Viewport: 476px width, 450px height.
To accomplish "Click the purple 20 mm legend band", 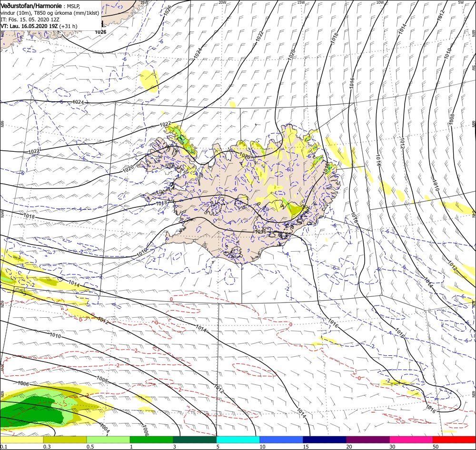I will pos(367,440).
